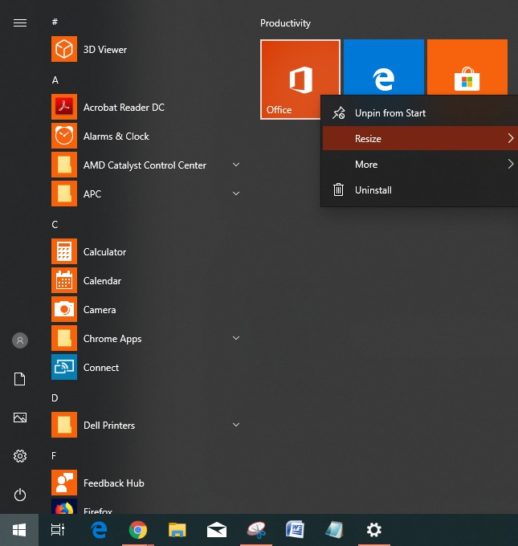Click the Power button in Start sidebar
Image resolution: width=518 pixels, height=546 pixels.
pyautogui.click(x=20, y=495)
